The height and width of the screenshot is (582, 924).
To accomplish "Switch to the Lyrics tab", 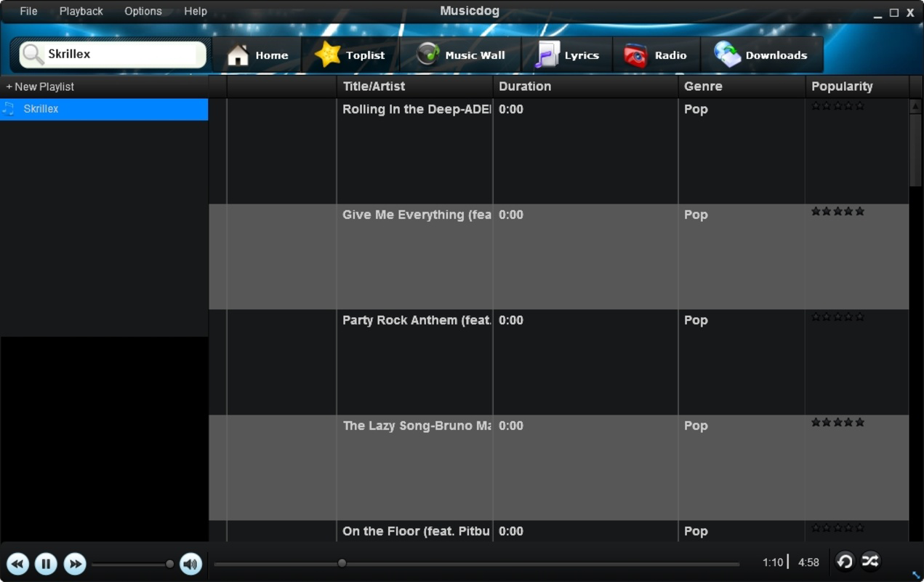I will 567,55.
